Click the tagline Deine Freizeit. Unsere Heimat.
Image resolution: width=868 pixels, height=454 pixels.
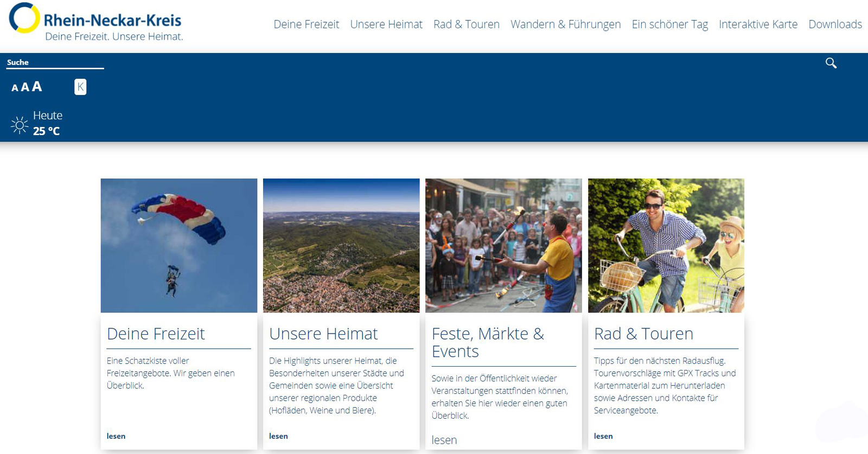(x=114, y=36)
